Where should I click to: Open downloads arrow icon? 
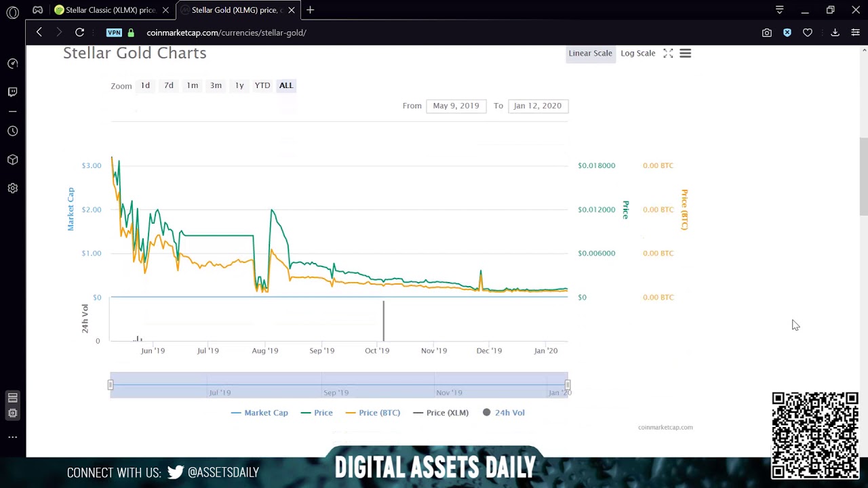pos(835,33)
